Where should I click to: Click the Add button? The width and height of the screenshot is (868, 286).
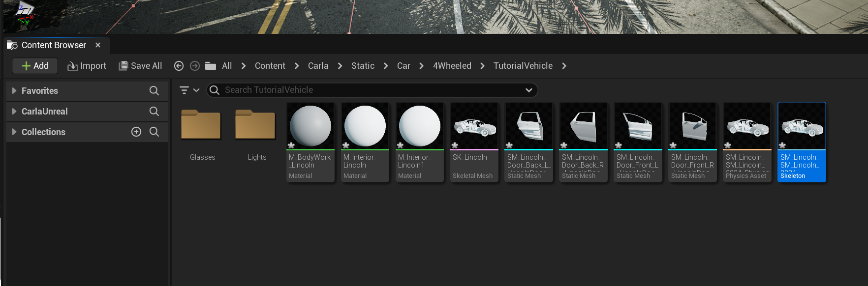tap(35, 66)
